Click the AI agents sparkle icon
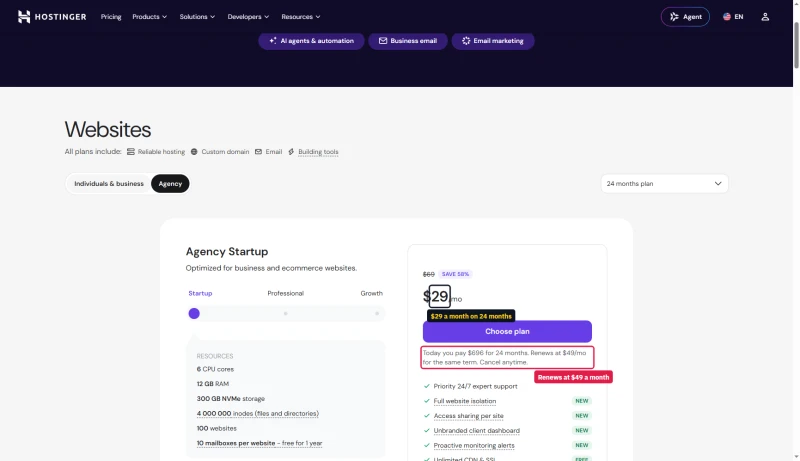 click(x=273, y=41)
